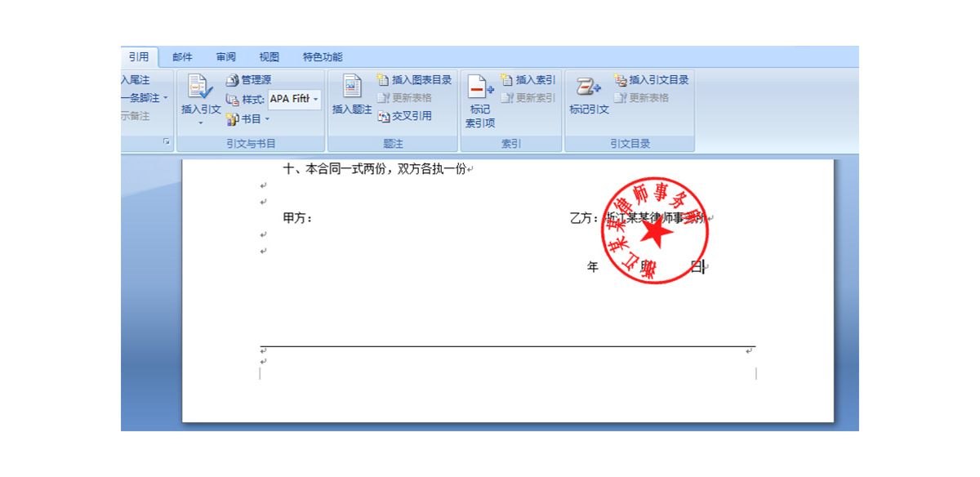Viewport: 980px width, 477px height.
Task: Click 交叉引用 (Cross-reference)
Action: pyautogui.click(x=404, y=116)
